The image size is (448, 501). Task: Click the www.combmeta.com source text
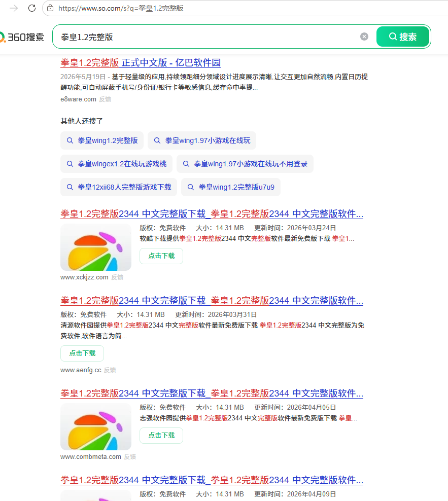coord(91,457)
